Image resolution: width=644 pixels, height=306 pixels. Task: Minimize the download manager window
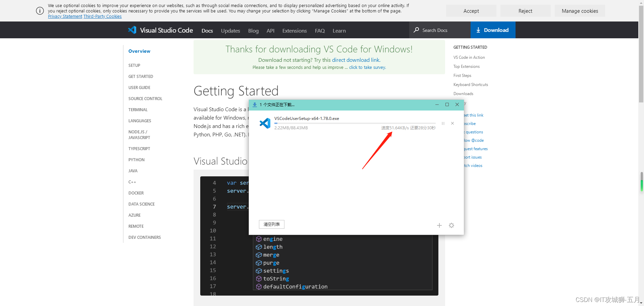click(x=437, y=104)
